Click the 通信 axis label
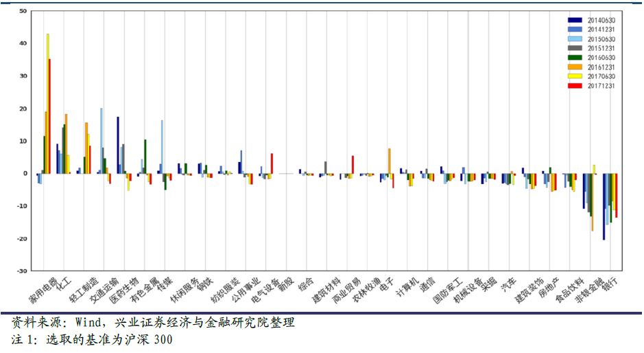This screenshot has height=353, width=644. (x=428, y=284)
